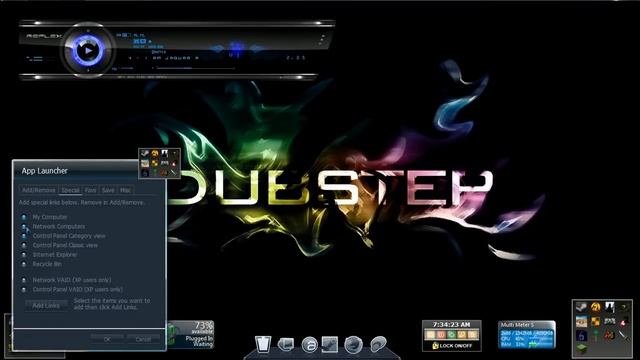The width and height of the screenshot is (640, 360).
Task: Click the '7:34:23 AM' clock readout
Action: [451, 325]
